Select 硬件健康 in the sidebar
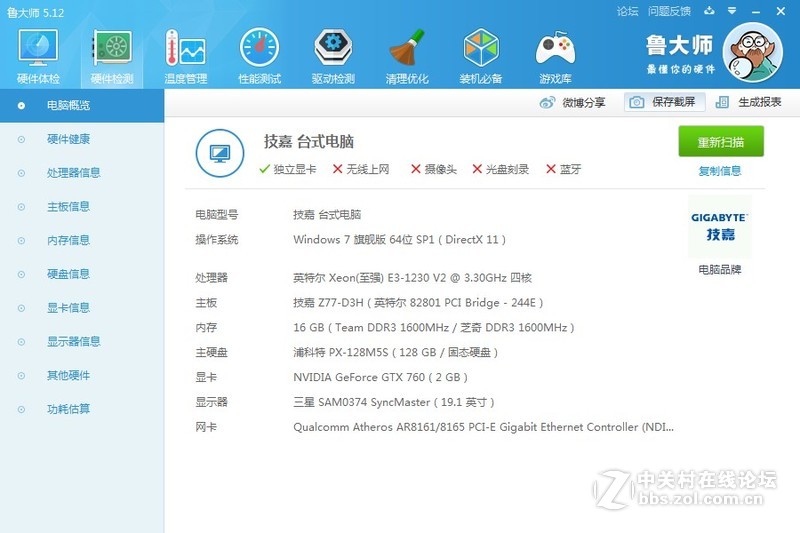Screen dimensions: 800x533 click(82, 139)
